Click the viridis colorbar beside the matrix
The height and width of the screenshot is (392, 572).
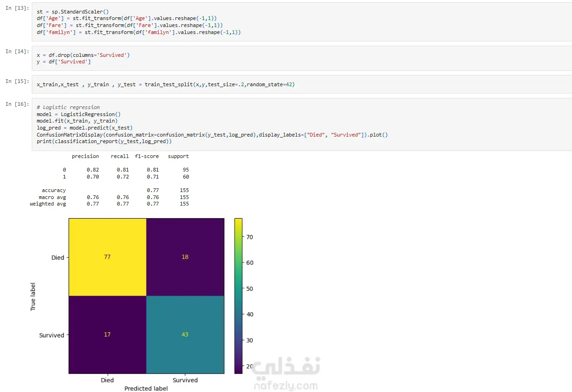coord(238,296)
